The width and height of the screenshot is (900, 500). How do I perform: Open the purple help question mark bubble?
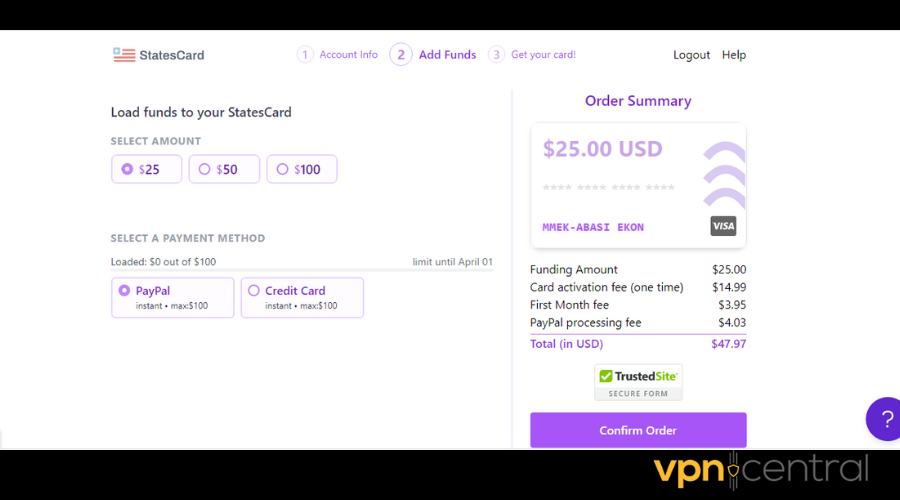(x=884, y=419)
